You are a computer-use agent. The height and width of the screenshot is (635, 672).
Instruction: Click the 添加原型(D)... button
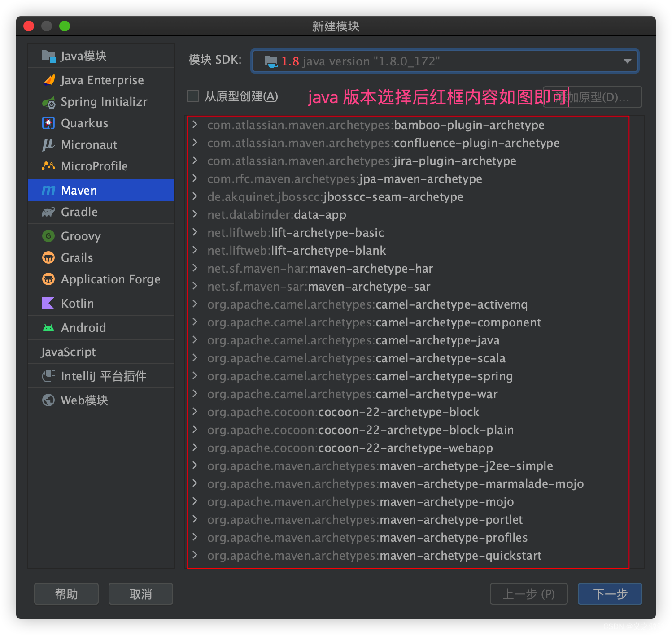pyautogui.click(x=593, y=97)
